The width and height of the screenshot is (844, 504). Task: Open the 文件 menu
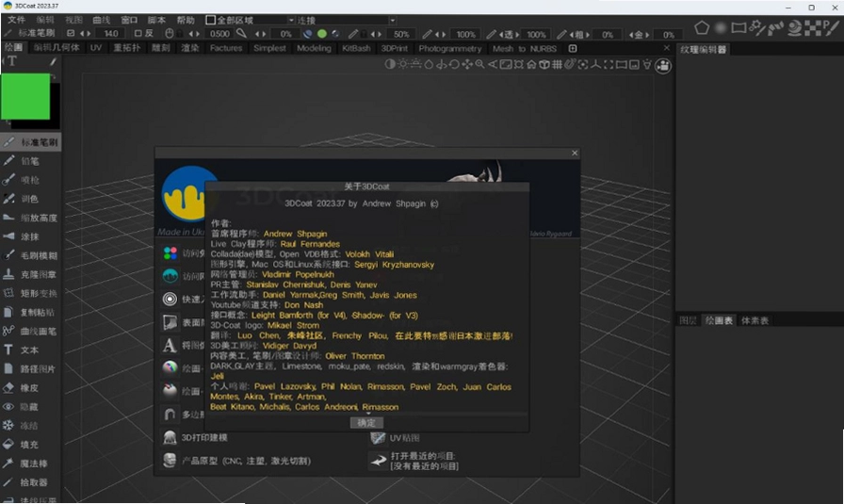tap(16, 20)
